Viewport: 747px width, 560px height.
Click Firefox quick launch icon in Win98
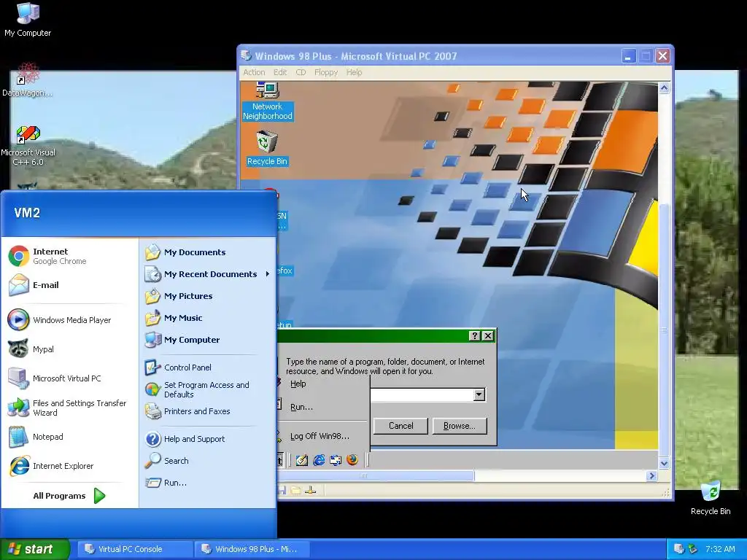tap(352, 460)
